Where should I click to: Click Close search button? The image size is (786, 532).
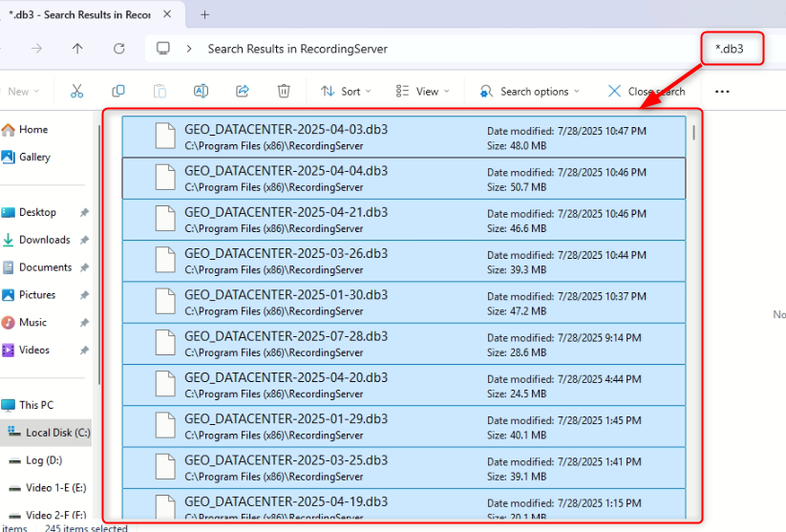coord(647,92)
